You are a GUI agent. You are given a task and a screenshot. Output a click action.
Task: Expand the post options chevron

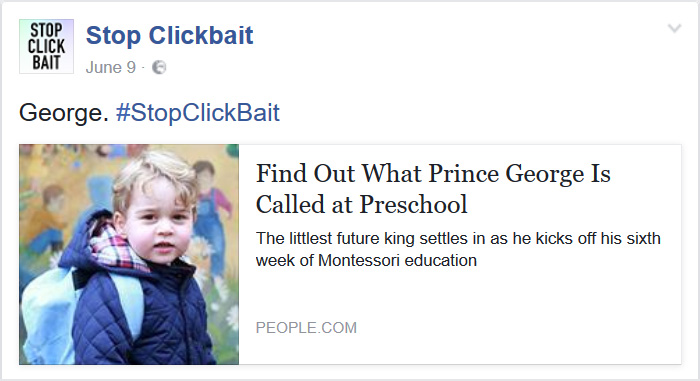click(x=674, y=29)
